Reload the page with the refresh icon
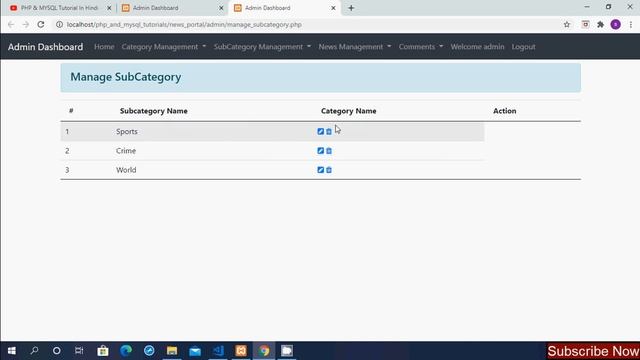This screenshot has height=360, width=640. pos(41,24)
